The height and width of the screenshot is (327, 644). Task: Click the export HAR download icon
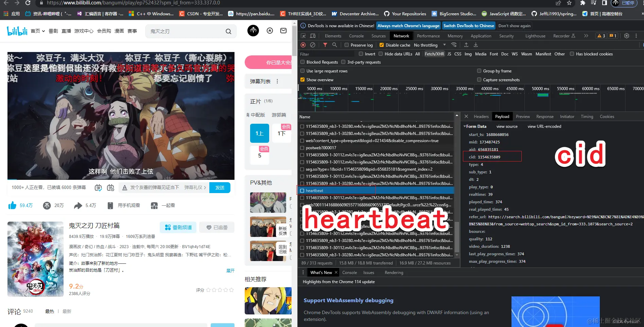tap(476, 45)
